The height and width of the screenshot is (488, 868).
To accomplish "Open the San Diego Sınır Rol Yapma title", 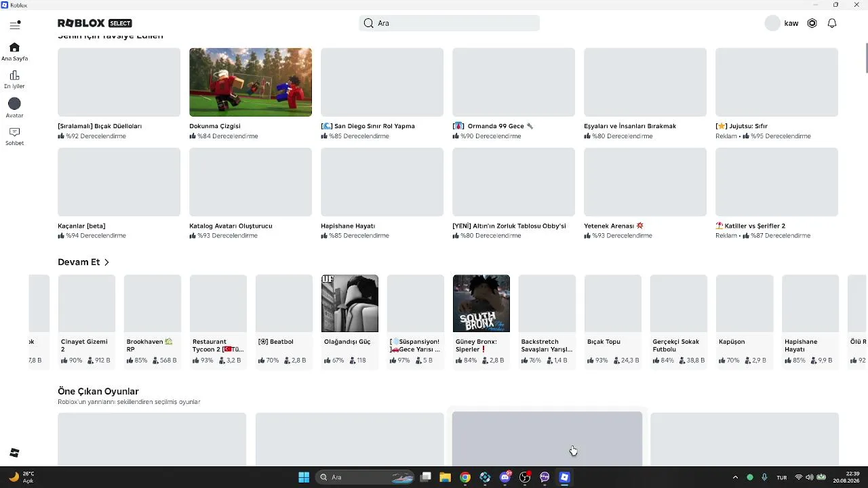I will [368, 126].
